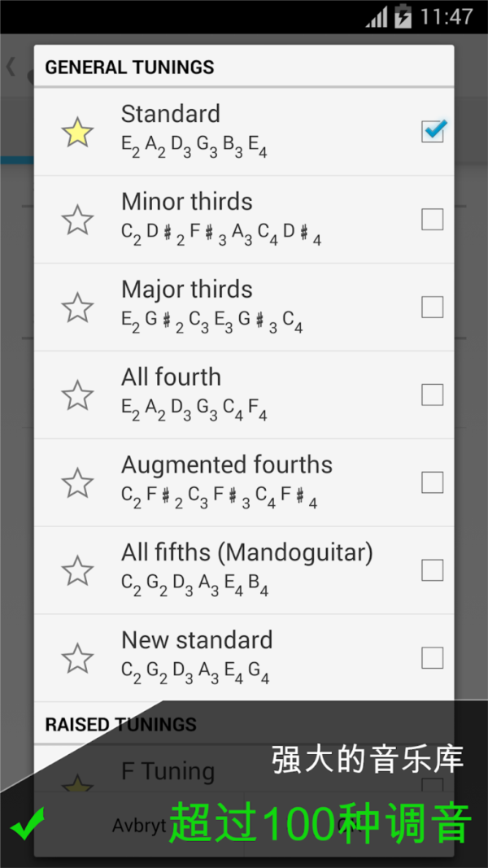Add New standard tuning to favorites
Viewport: 488px width, 868px height.
(x=77, y=658)
